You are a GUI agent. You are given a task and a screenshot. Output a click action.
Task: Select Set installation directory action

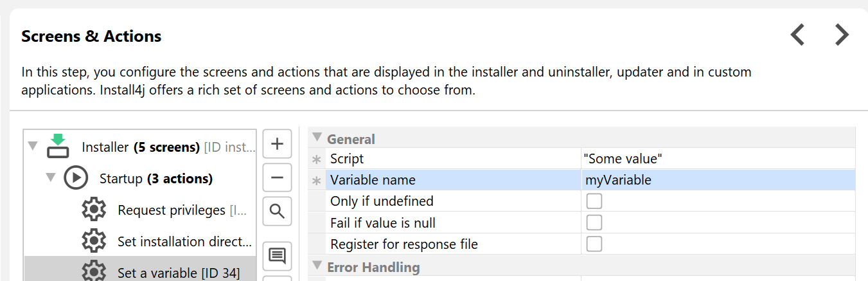(184, 242)
